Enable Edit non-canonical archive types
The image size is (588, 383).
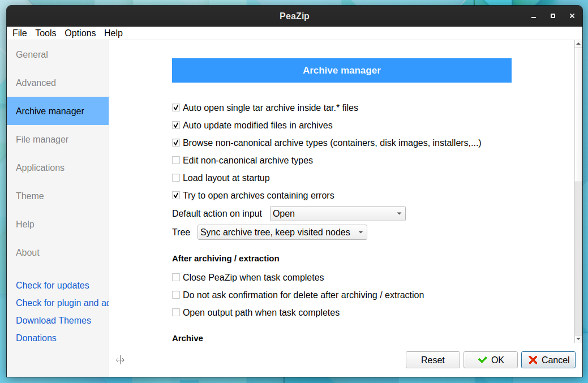(x=176, y=161)
